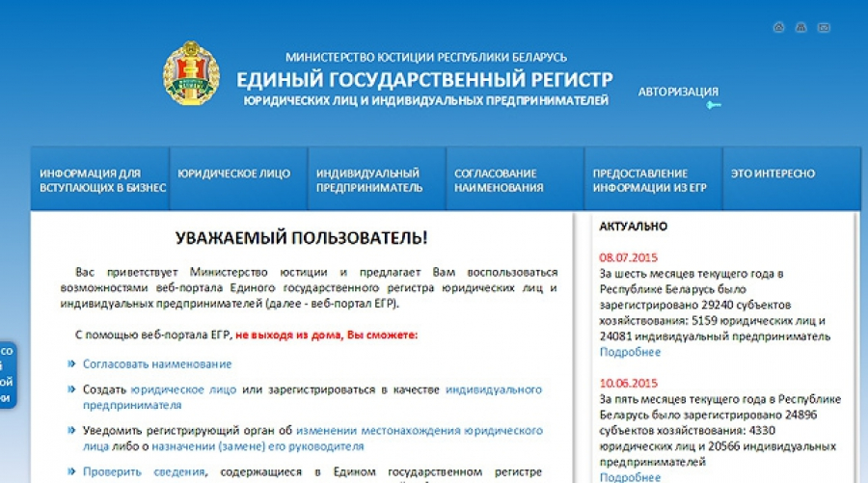The width and height of the screenshot is (868, 483).
Task: Select the Юридическое лицо menu item
Action: point(238,178)
